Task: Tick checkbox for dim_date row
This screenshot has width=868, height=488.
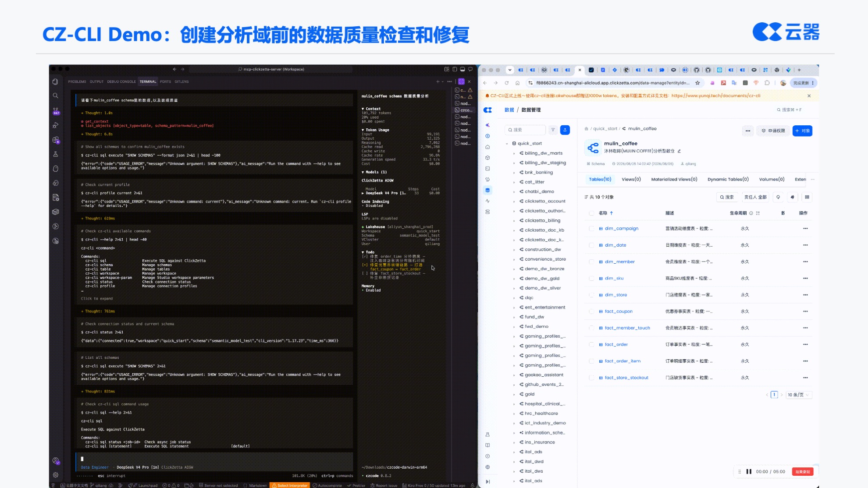Action: tap(591, 245)
